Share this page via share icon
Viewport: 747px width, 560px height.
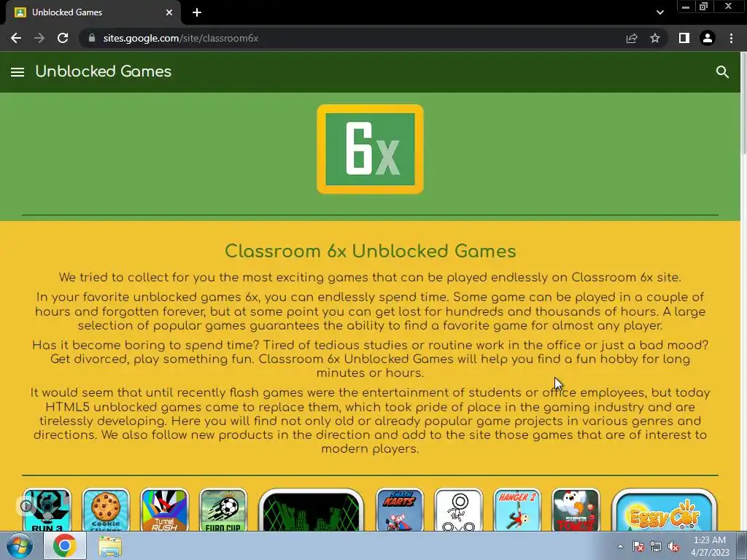pyautogui.click(x=632, y=38)
